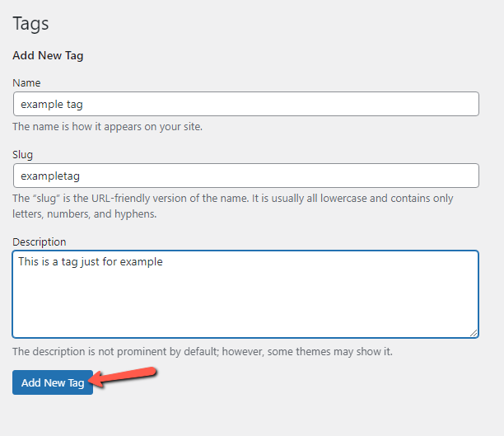Click the 'Description' field label
This screenshot has width=504, height=436.
(40, 242)
